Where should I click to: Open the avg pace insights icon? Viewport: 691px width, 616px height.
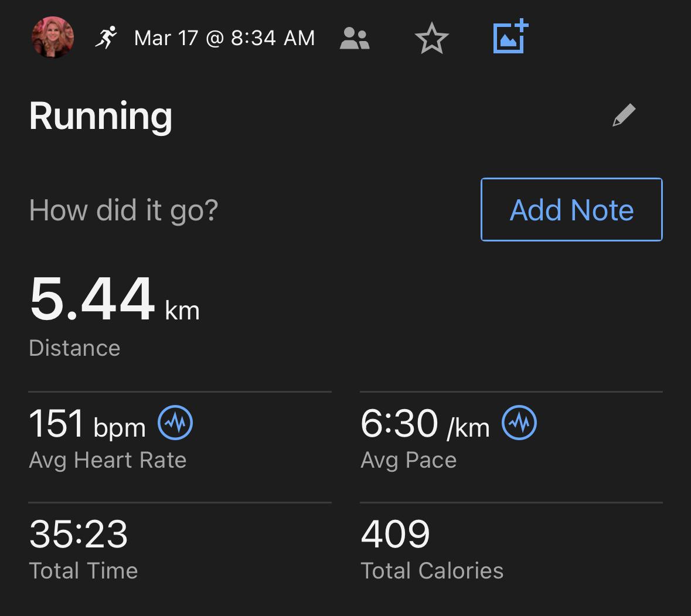[519, 423]
